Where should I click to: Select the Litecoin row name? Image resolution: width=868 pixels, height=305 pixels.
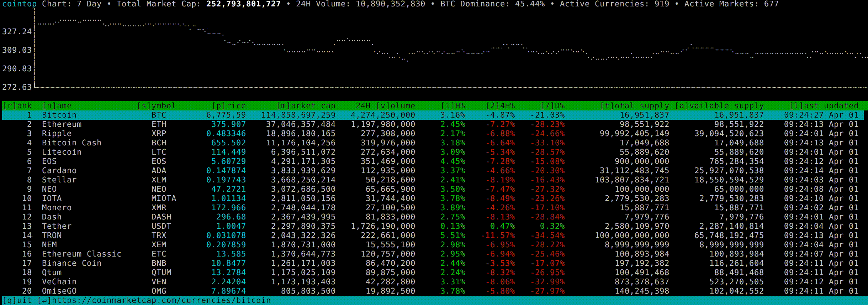click(x=62, y=152)
